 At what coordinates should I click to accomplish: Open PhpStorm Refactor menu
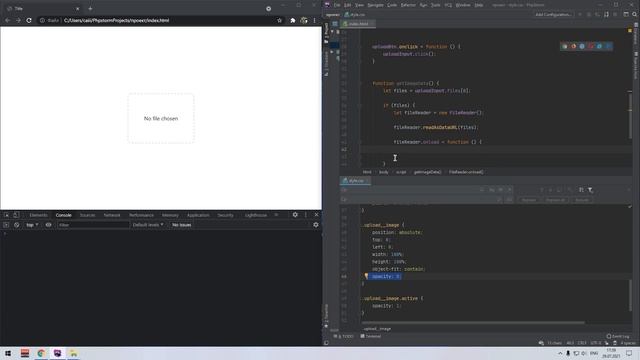pos(408,5)
